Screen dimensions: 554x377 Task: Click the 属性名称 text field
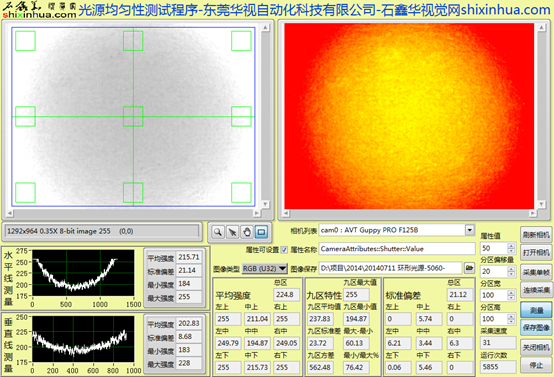pyautogui.click(x=397, y=249)
